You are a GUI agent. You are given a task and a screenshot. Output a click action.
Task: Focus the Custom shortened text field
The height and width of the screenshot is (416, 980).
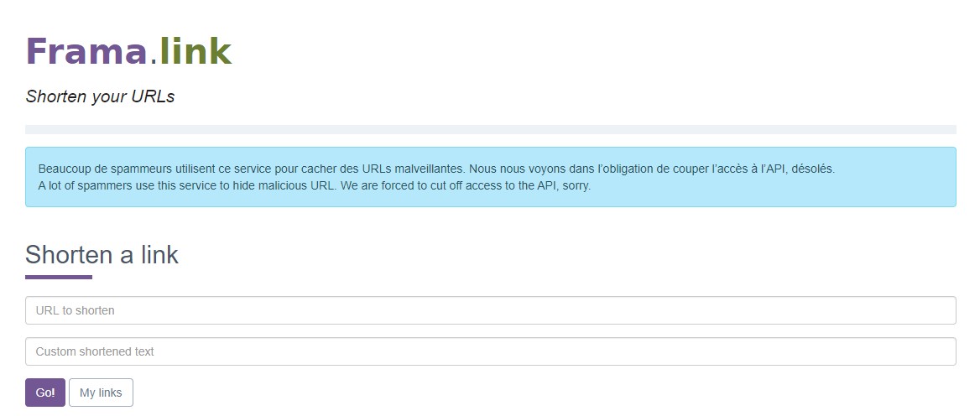click(491, 351)
